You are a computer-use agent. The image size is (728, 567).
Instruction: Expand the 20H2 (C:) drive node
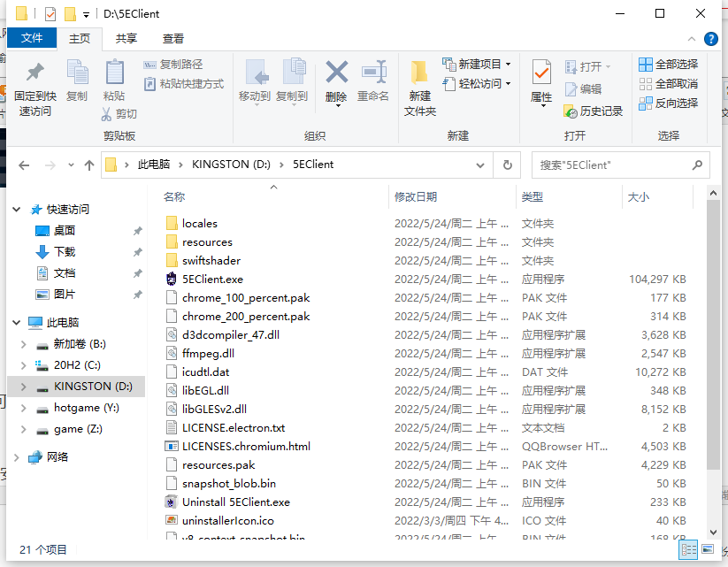pos(23,365)
